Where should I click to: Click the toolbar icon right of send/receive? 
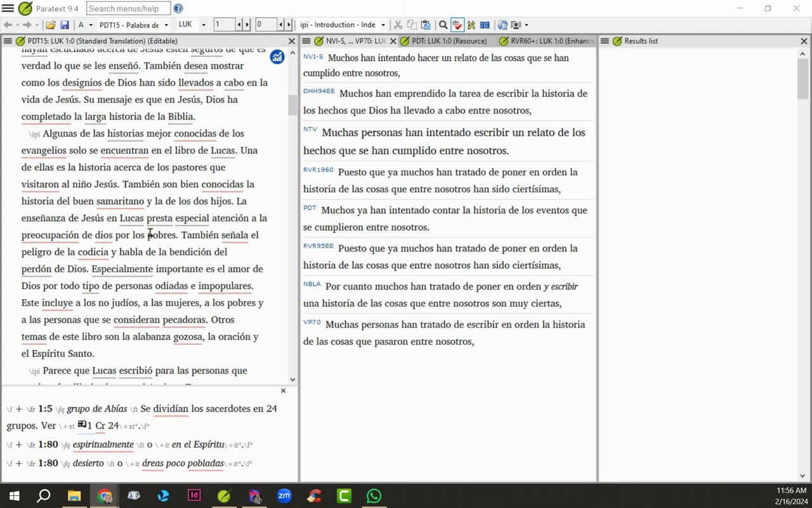(x=516, y=25)
